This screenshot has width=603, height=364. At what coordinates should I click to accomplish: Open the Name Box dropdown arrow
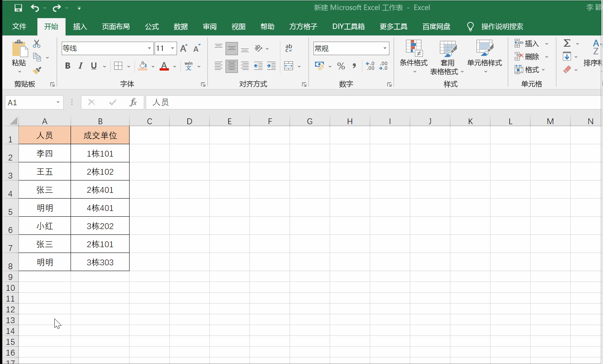pos(58,102)
